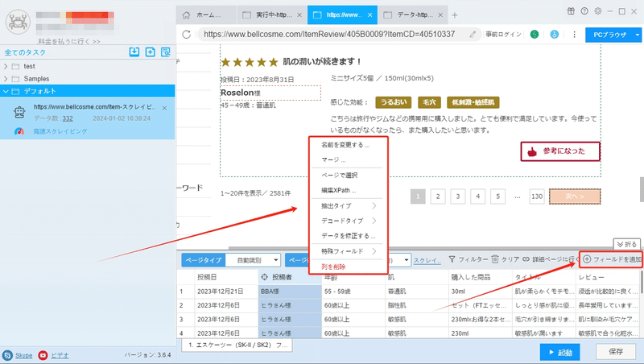The height and width of the screenshot is (364, 644).
Task: Open the ページタイプ 自動識別 dropdown
Action: tap(253, 260)
